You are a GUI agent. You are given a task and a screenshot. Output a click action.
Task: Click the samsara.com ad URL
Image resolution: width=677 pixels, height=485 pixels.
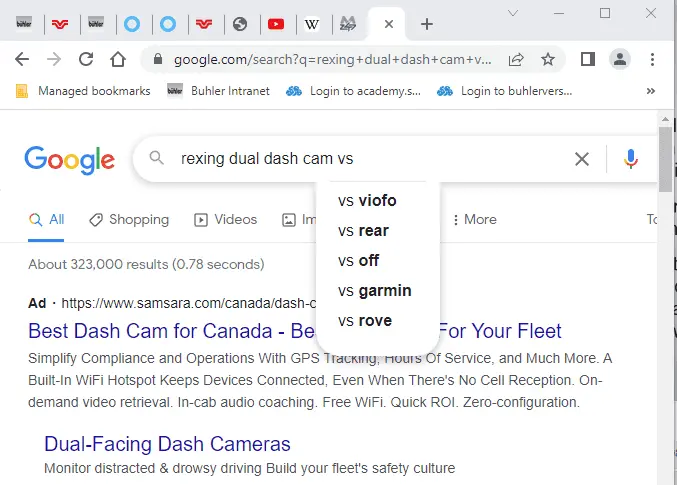[188, 303]
